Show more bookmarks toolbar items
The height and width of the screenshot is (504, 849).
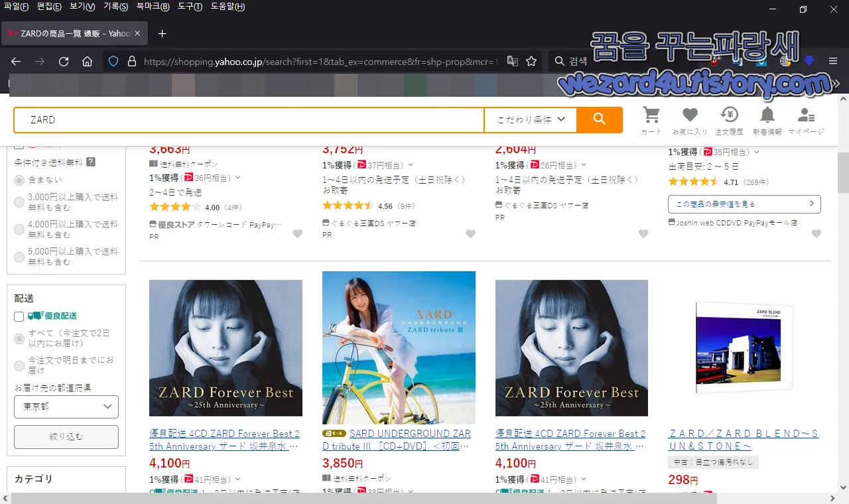point(837,84)
